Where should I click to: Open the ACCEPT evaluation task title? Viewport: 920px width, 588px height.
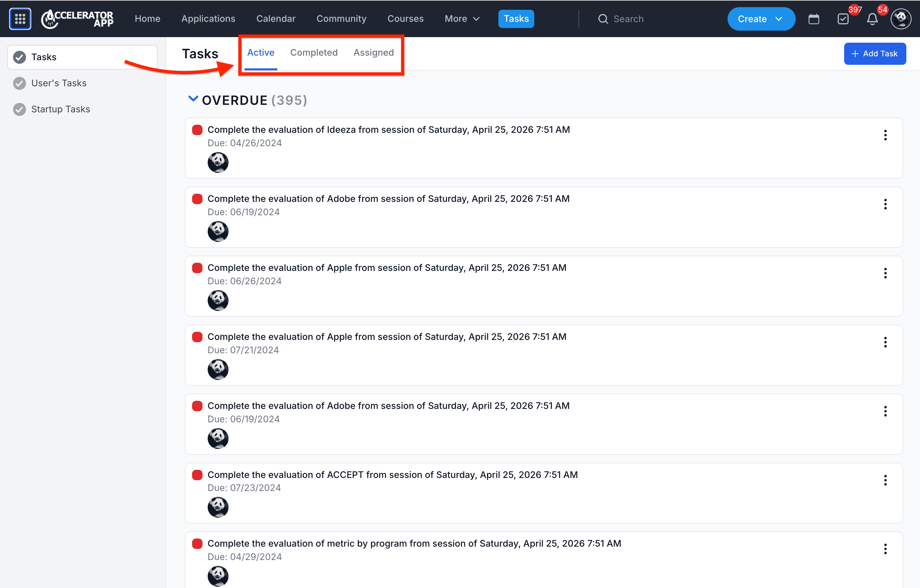pos(392,475)
